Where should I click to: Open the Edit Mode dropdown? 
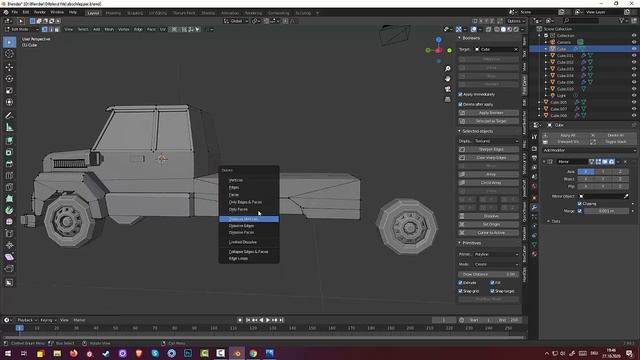click(x=22, y=29)
